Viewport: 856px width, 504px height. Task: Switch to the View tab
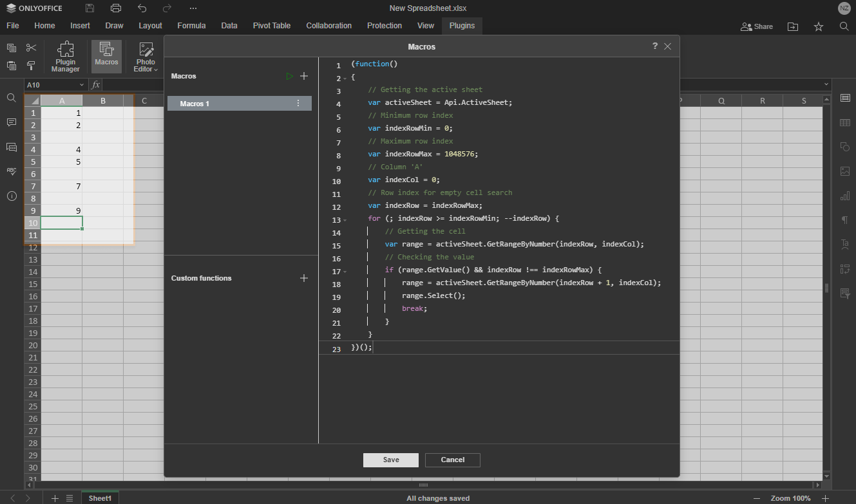click(426, 26)
